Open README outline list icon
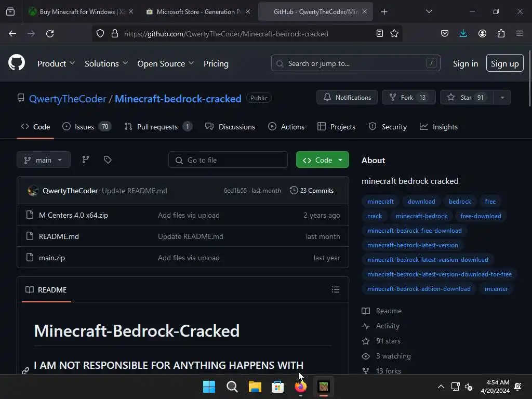The height and width of the screenshot is (399, 532). click(x=336, y=289)
